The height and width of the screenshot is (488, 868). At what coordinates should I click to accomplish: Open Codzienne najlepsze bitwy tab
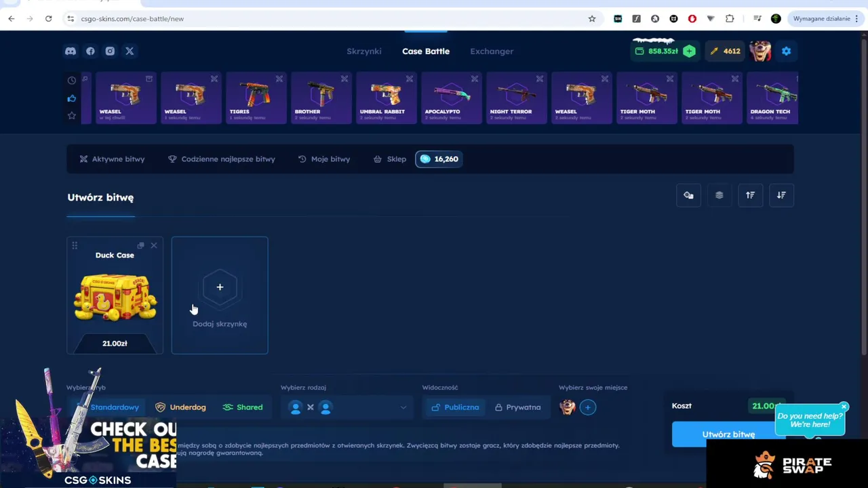coord(221,159)
